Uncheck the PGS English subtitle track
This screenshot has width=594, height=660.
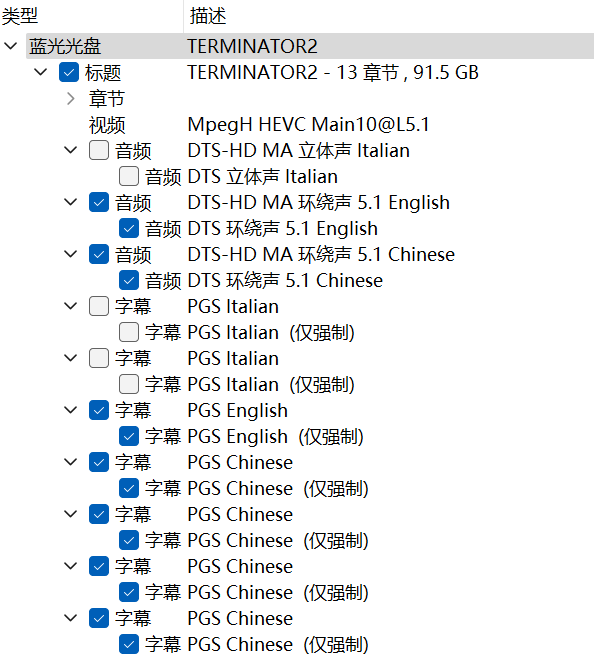(x=99, y=410)
